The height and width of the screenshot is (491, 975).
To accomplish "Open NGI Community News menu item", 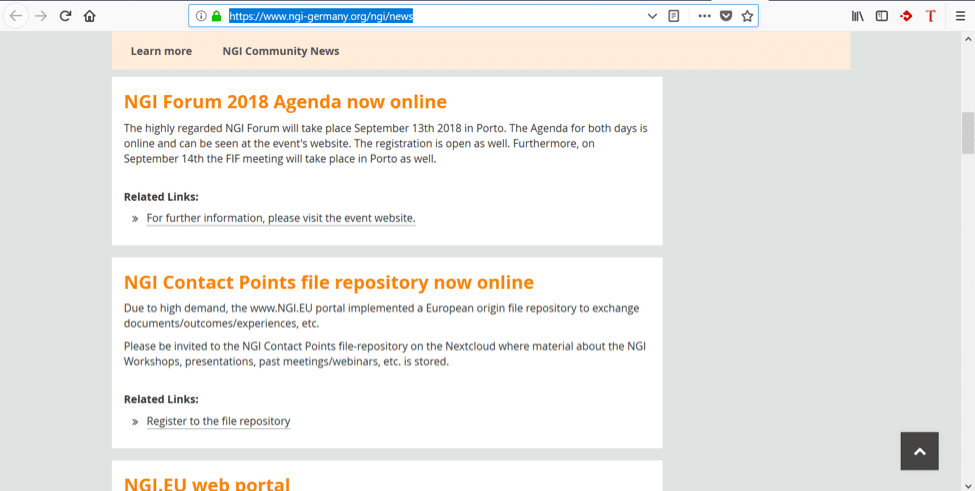I will (x=281, y=51).
